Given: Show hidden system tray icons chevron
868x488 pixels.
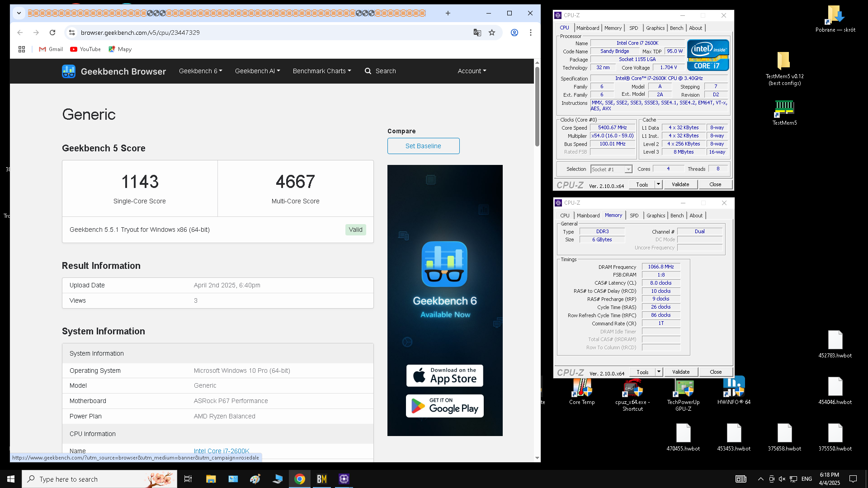Looking at the screenshot, I should (760, 479).
